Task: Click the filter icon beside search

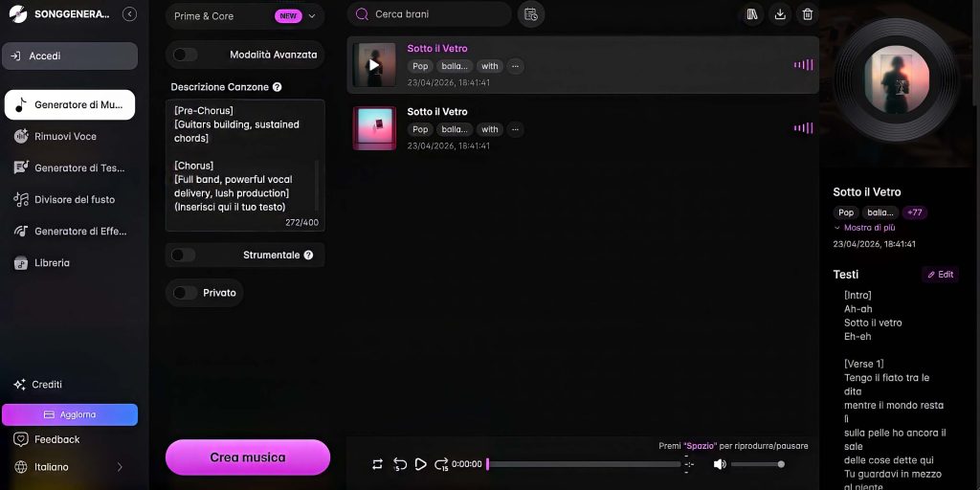Action: (531, 14)
